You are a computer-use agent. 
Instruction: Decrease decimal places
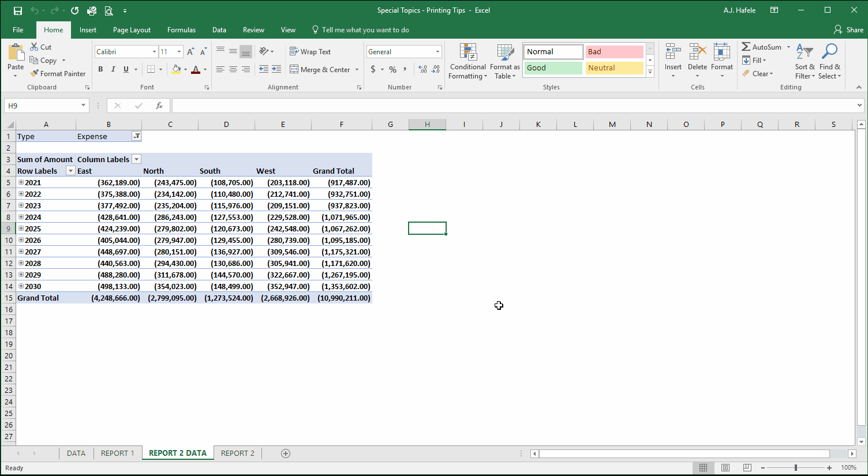click(436, 69)
